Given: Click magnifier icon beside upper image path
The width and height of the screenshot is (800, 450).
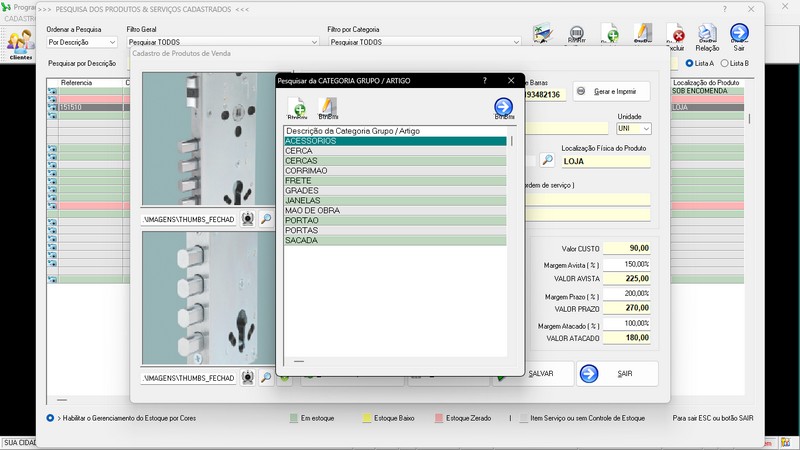Looking at the screenshot, I should point(266,218).
